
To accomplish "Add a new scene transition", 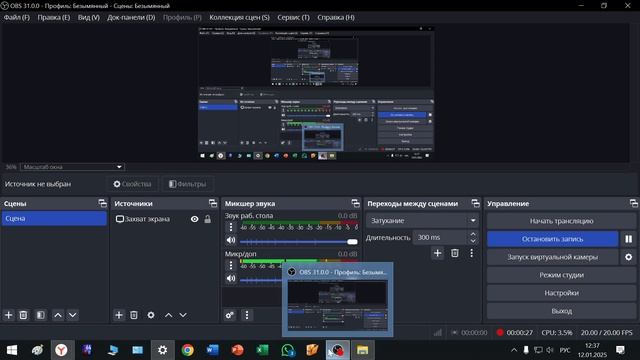I will [x=438, y=253].
